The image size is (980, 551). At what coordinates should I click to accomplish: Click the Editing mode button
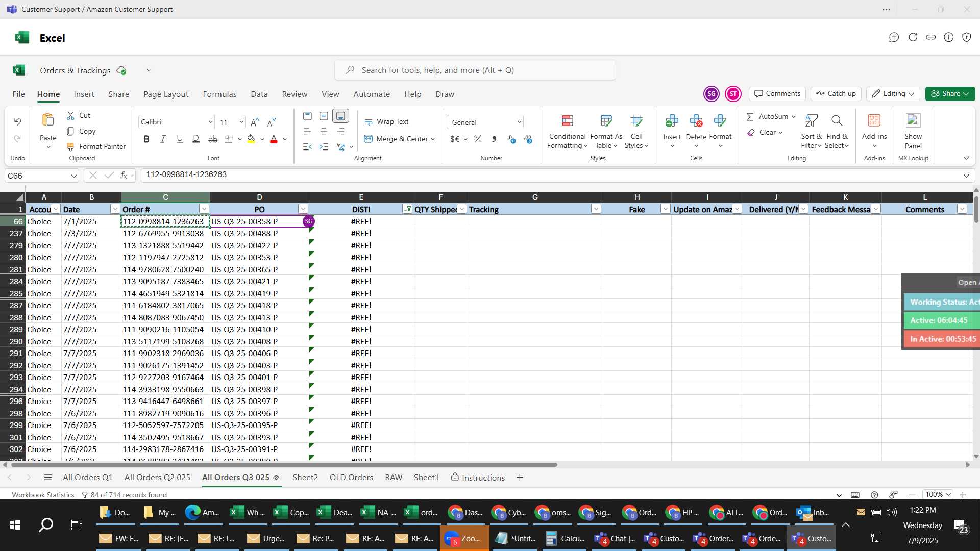click(892, 93)
